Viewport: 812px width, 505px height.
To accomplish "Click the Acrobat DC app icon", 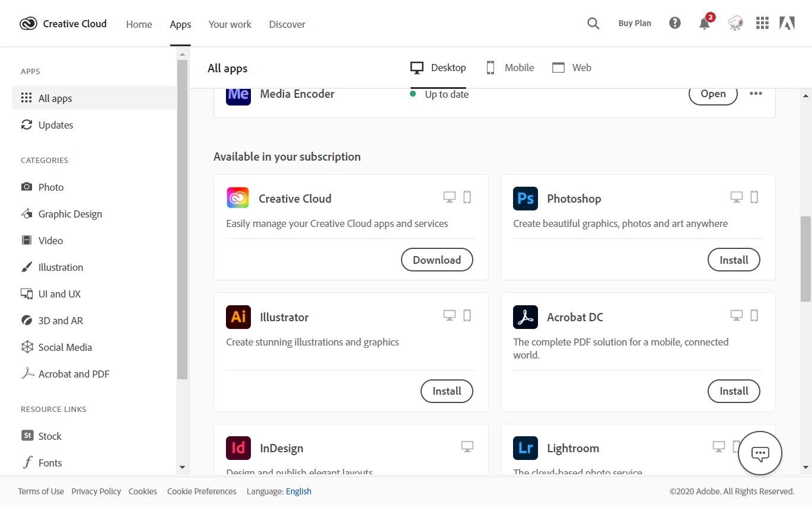I will [526, 317].
